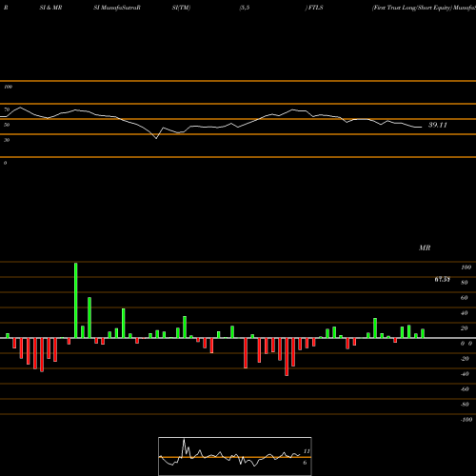
Task: Click the '70' level label on RSI axis
Action: (x=7, y=109)
